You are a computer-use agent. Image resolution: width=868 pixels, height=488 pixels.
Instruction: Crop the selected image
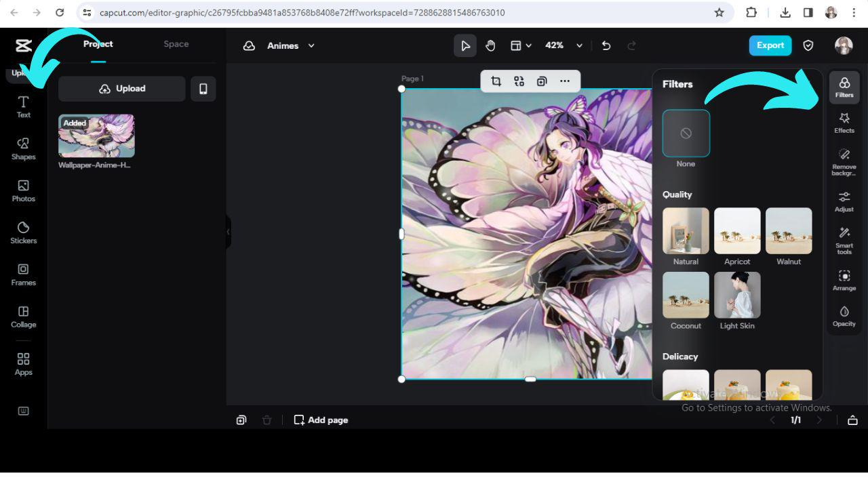tap(496, 81)
